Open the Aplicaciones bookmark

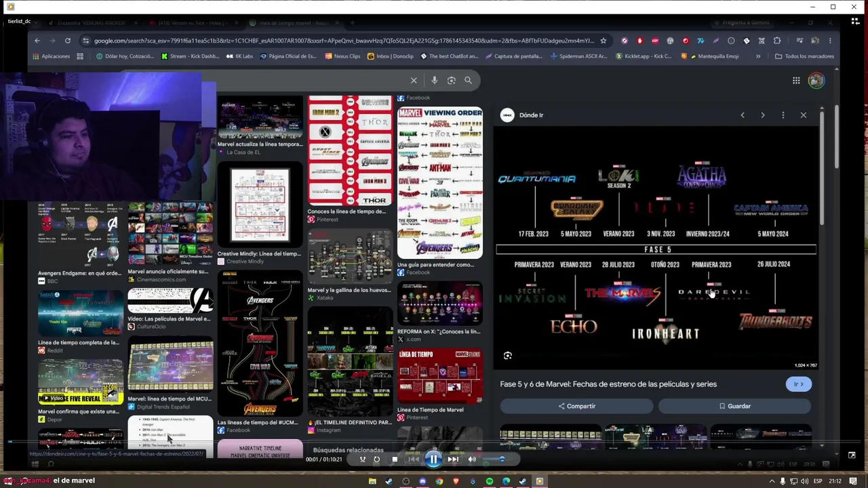point(50,56)
